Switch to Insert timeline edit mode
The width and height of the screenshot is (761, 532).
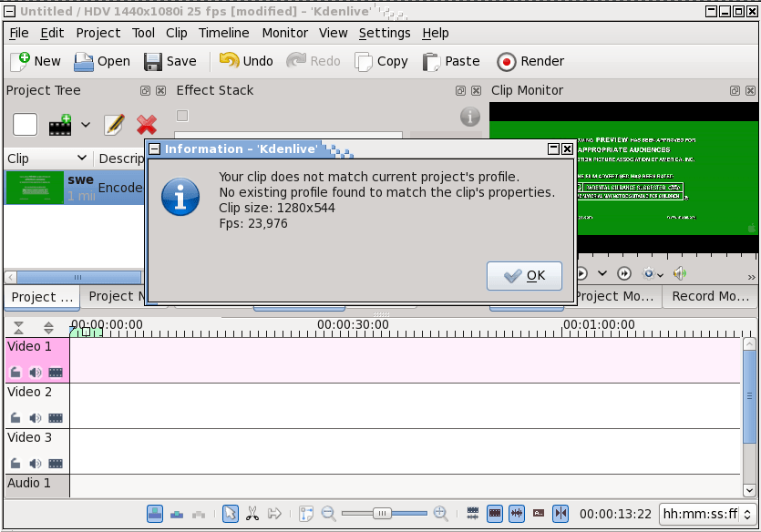click(199, 514)
